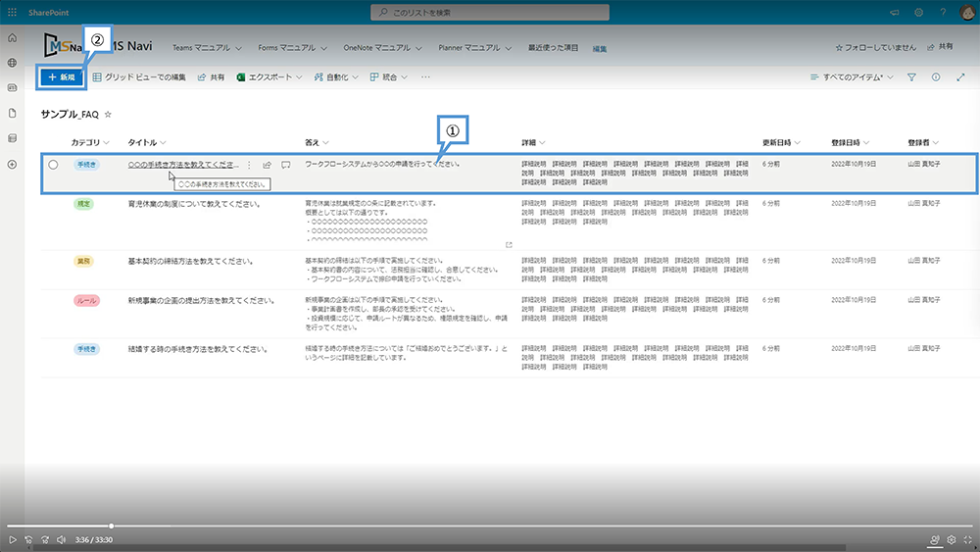The height and width of the screenshot is (552, 980).
Task: Click the 育児休業の制度について教えてください title
Action: (x=194, y=204)
